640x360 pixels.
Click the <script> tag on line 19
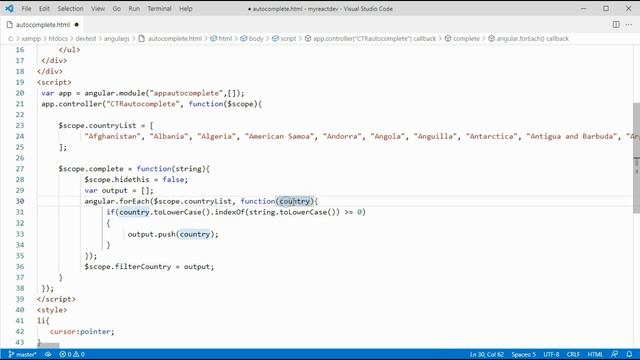pyautogui.click(x=54, y=82)
